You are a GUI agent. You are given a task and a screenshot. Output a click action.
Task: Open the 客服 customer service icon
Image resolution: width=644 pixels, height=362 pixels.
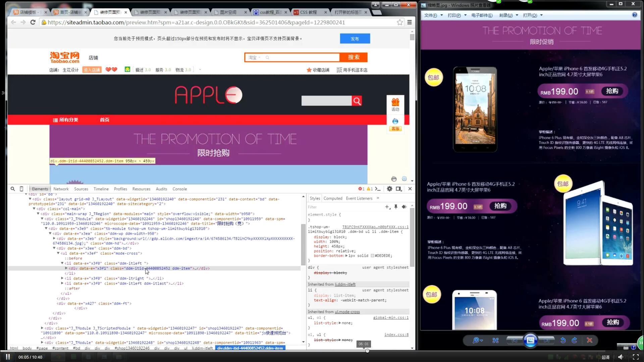[395, 124]
